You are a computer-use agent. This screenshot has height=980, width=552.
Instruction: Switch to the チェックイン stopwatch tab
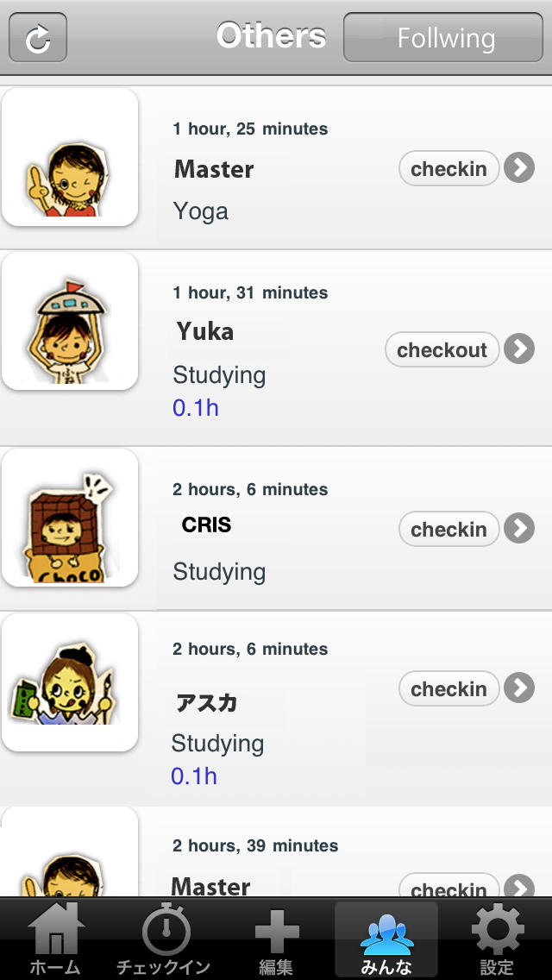coord(166,939)
